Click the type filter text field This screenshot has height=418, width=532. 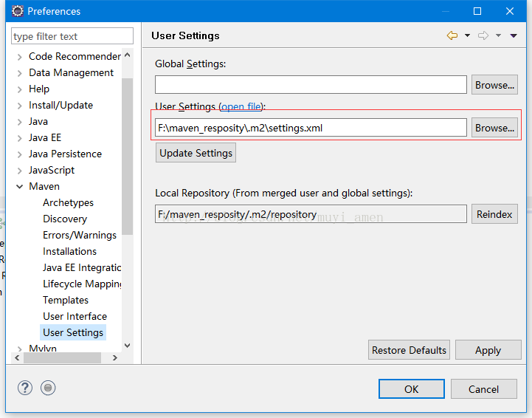coord(72,36)
